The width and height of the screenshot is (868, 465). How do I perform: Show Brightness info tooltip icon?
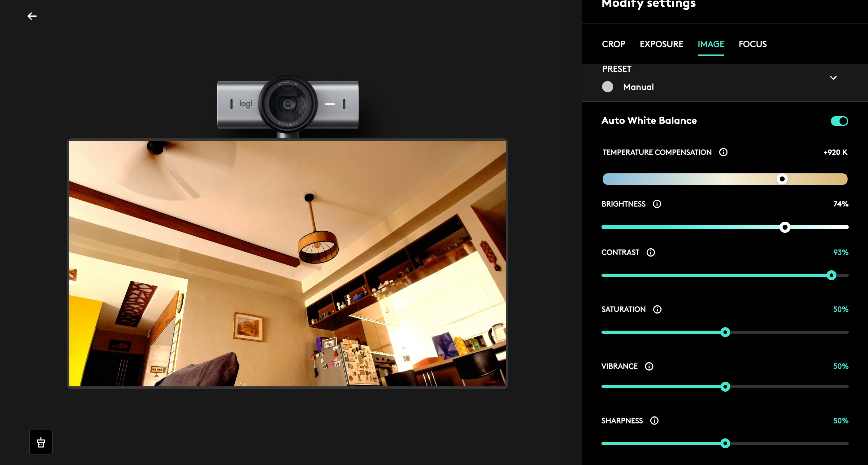click(657, 204)
